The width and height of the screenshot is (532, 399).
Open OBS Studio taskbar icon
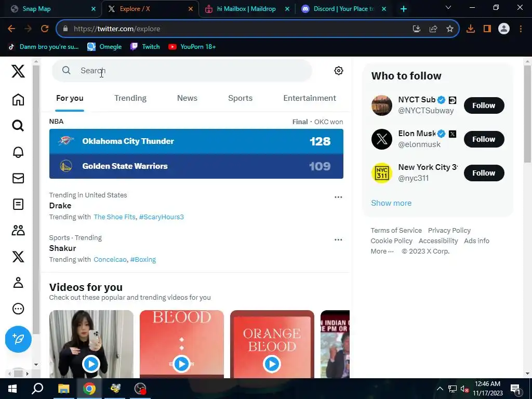[x=140, y=389]
